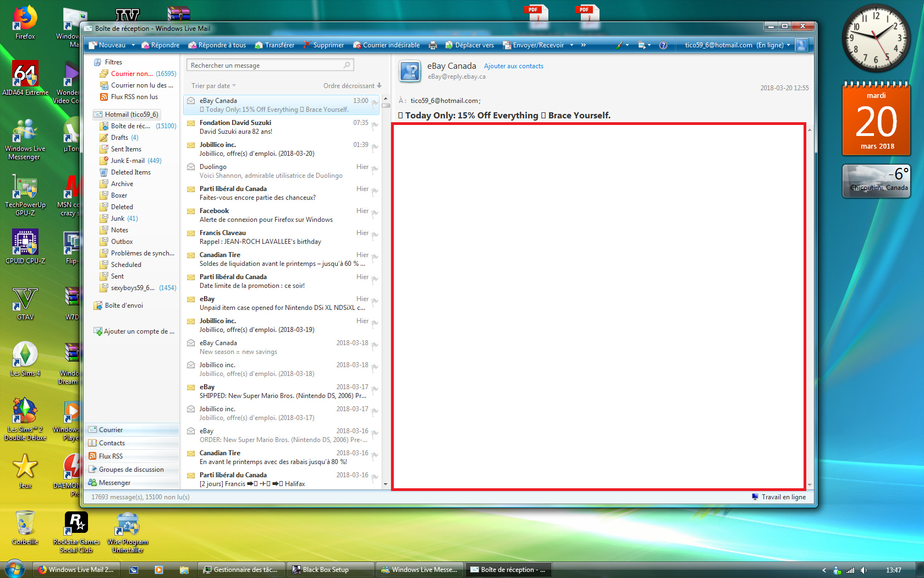Open Gestionnaire des tâches taskbar button
Viewport: 924px width, 578px height.
[x=241, y=570]
